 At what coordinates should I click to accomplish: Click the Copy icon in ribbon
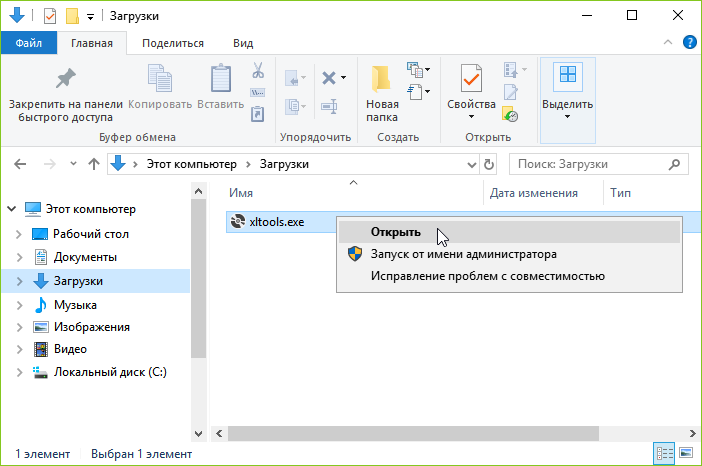[x=160, y=78]
